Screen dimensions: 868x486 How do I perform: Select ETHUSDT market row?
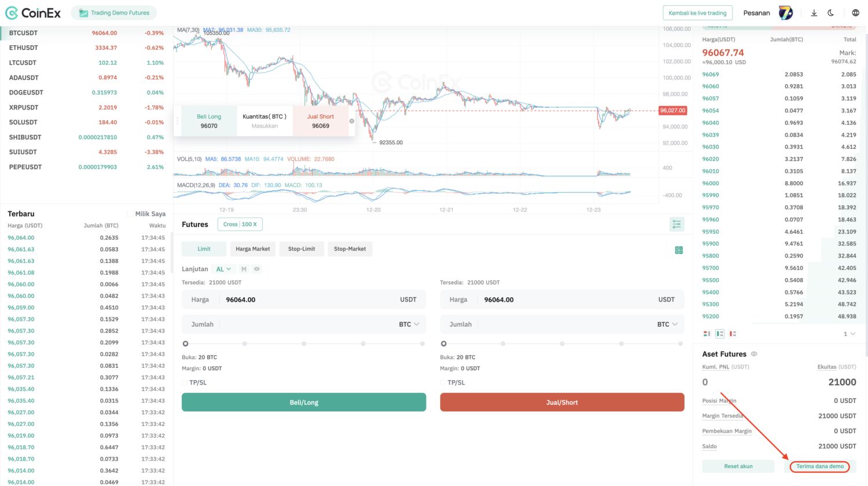click(x=86, y=47)
